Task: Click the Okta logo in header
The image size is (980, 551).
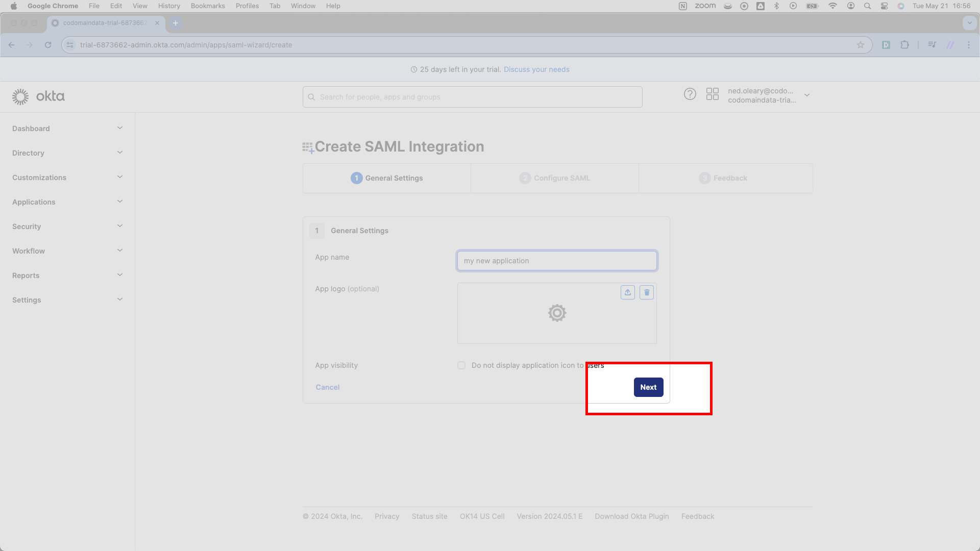Action: point(39,96)
